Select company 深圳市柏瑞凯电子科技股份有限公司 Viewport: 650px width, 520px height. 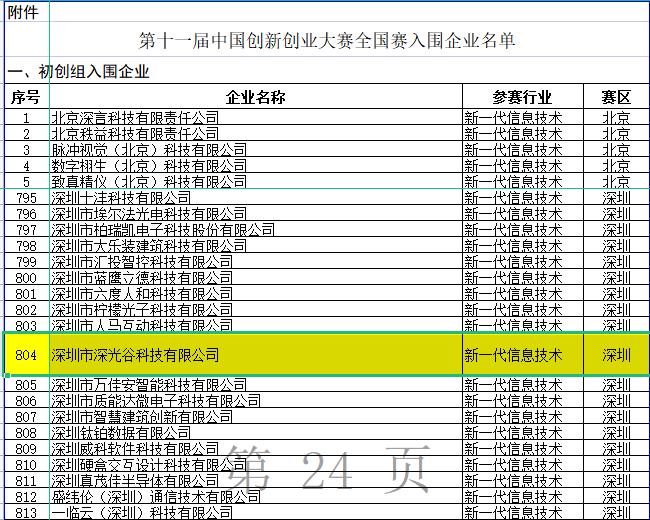(x=163, y=230)
